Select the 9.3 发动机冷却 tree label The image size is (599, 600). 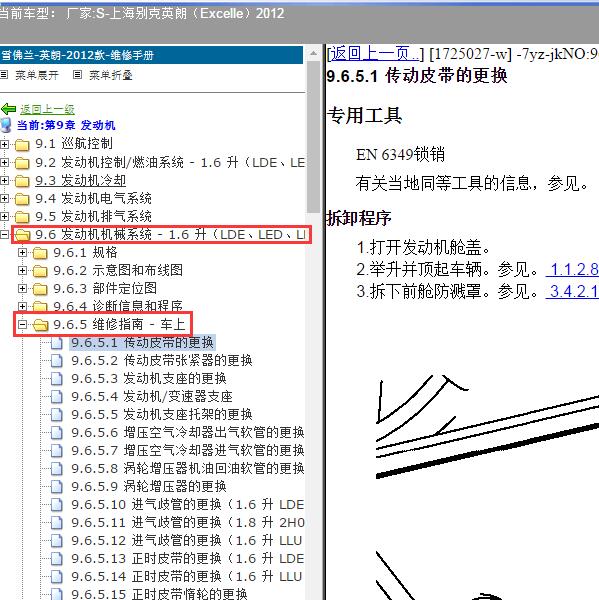pos(80,181)
